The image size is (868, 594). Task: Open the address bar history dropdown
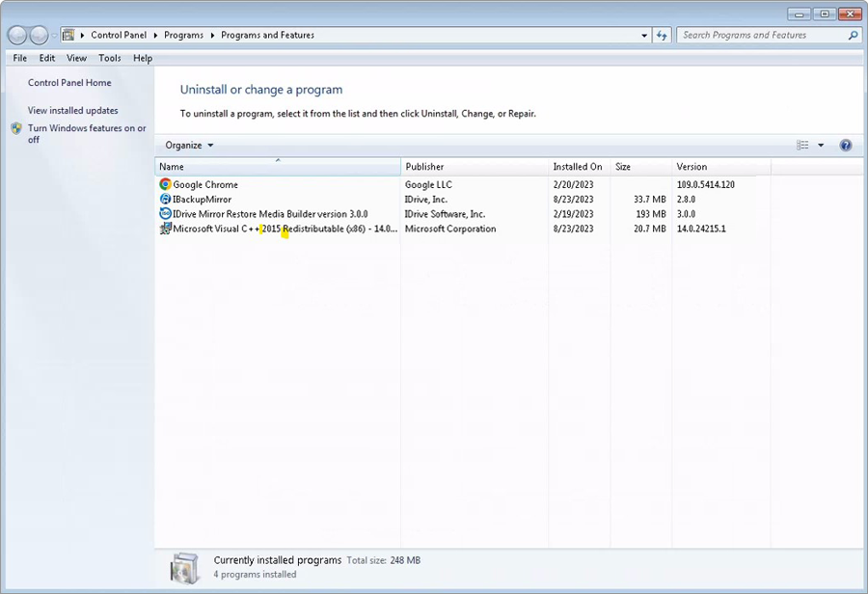(644, 36)
